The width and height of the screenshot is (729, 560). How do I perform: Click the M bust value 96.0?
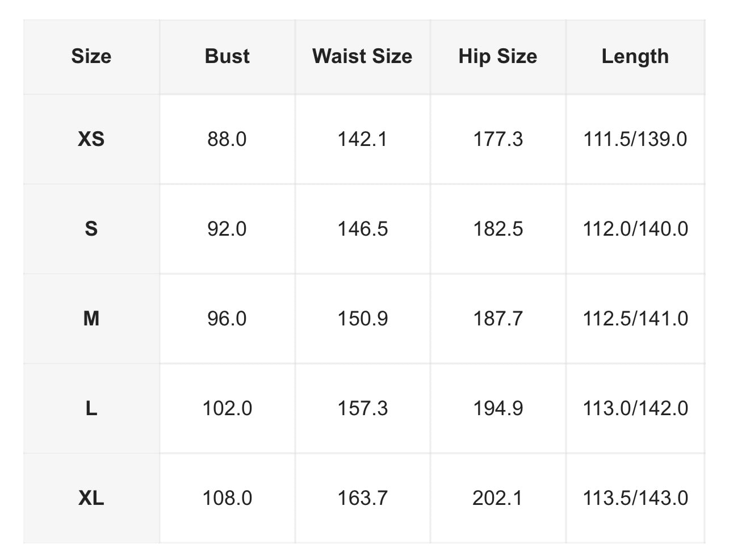tap(227, 319)
